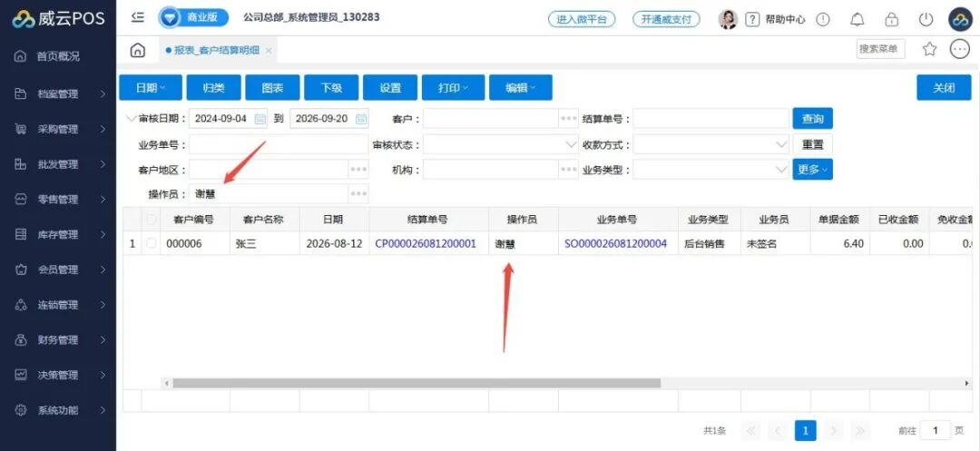This screenshot has width=980, height=451.
Task: Open the 审核状态 dropdown
Action: point(501,144)
